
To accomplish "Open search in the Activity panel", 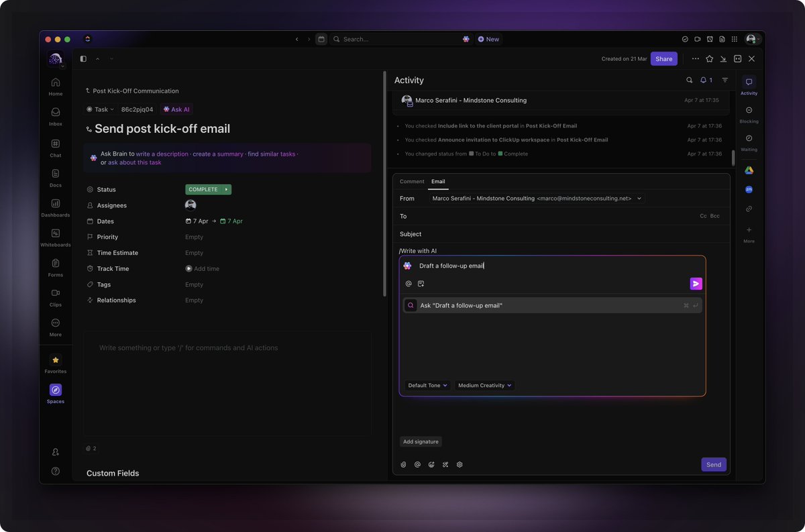I will coord(689,79).
